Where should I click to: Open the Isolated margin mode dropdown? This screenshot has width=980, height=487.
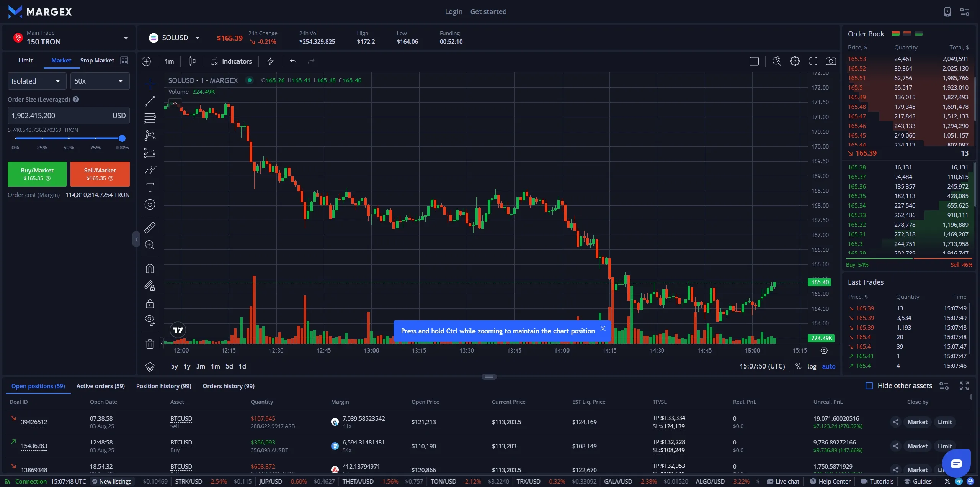pyautogui.click(x=37, y=81)
